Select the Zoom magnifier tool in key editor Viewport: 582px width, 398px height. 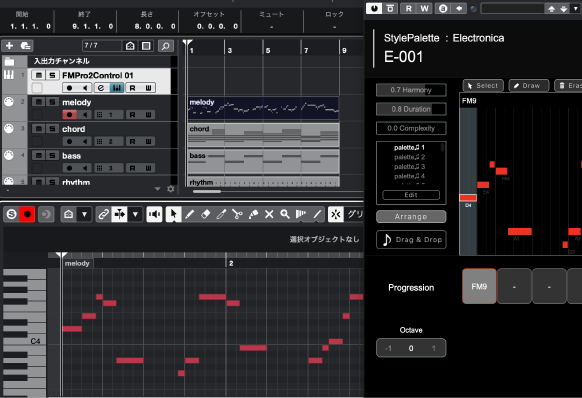285,214
